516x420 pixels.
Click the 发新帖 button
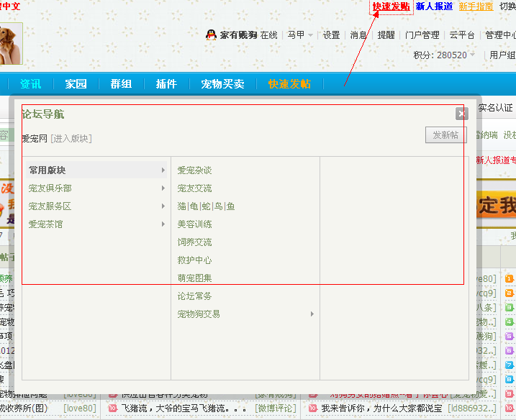pos(446,135)
